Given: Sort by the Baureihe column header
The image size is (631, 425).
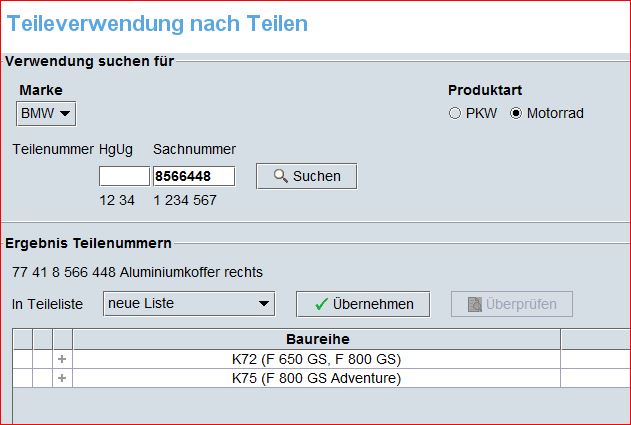Looking at the screenshot, I should [x=317, y=339].
